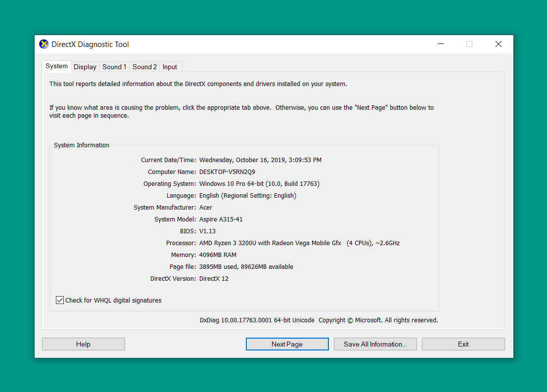Exit the diagnostic tool via Exit button
The image size is (547, 392).
point(463,344)
